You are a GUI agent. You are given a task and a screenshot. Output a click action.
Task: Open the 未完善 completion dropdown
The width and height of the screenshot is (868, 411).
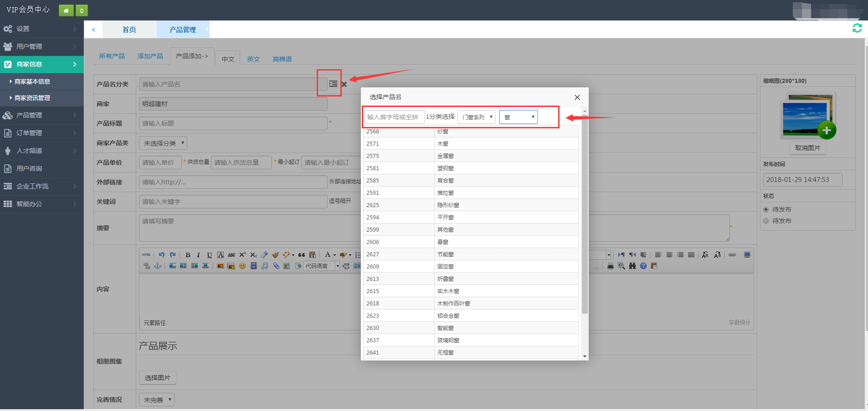point(157,400)
